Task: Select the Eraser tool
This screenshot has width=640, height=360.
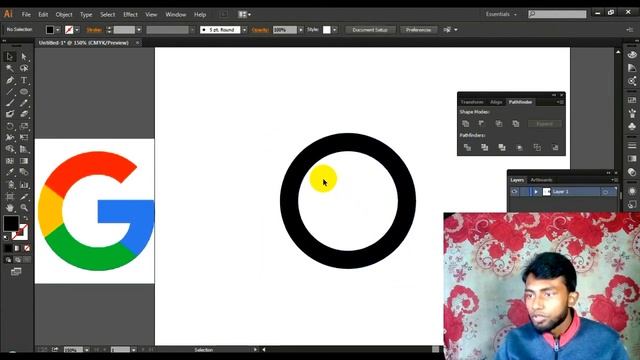Action: pos(24,114)
